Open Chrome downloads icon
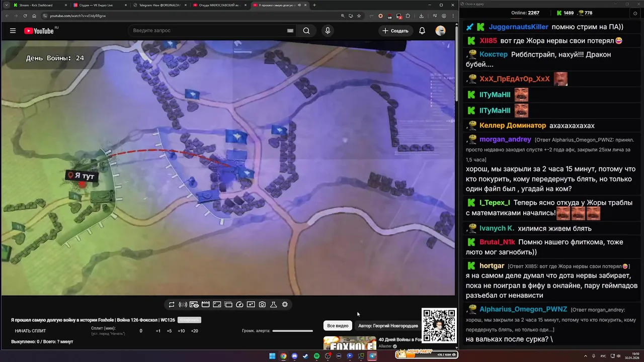 pyautogui.click(x=421, y=16)
